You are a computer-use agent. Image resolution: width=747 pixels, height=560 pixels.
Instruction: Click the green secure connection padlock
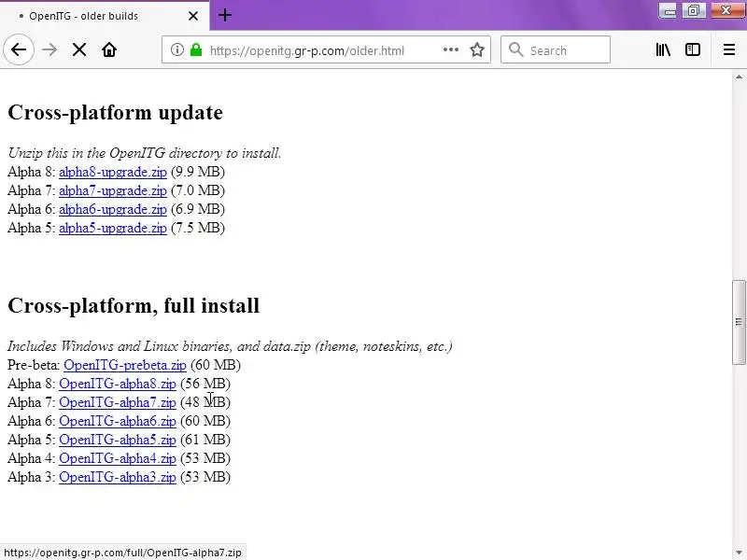[196, 49]
